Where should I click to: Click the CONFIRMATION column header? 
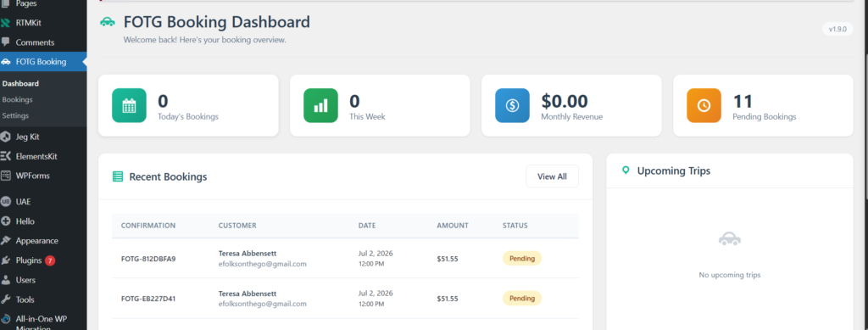click(148, 226)
